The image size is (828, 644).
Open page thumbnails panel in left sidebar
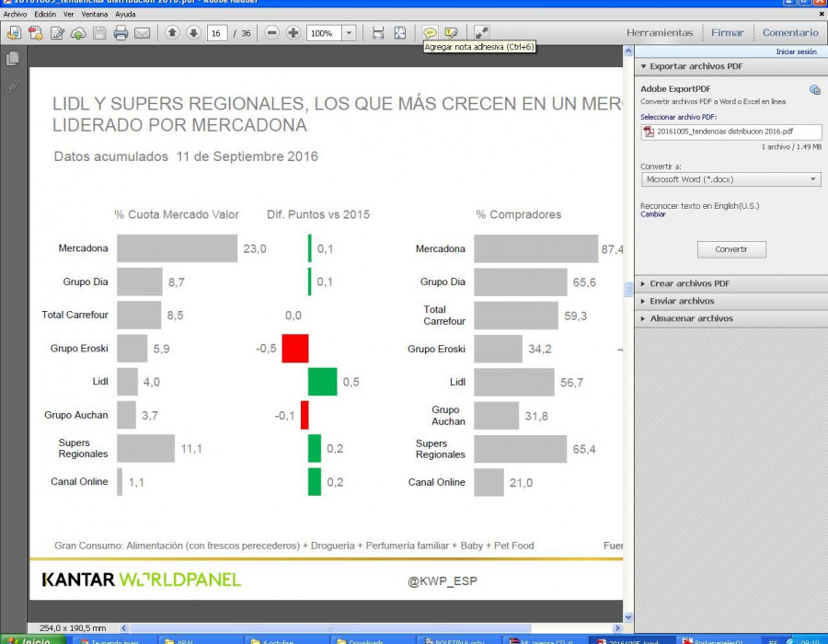[13, 58]
